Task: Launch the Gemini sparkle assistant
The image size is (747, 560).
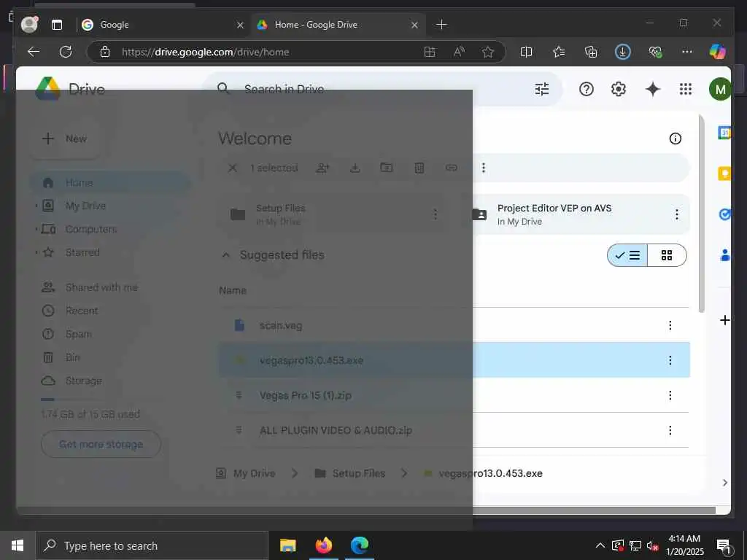Action: (x=653, y=89)
